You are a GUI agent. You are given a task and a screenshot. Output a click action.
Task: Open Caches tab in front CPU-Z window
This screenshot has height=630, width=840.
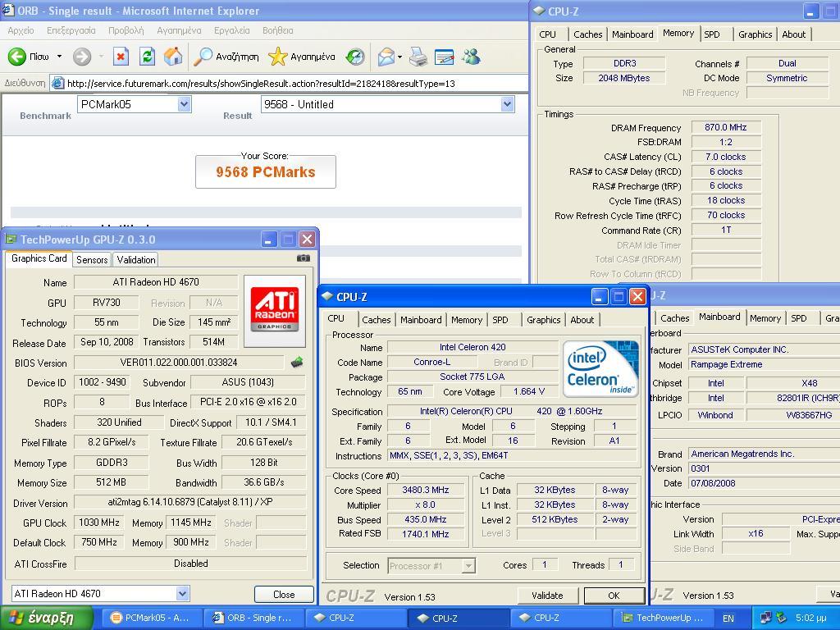click(376, 320)
